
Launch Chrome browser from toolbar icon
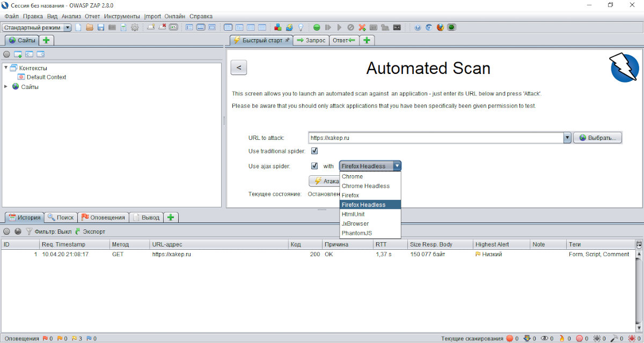tap(429, 27)
